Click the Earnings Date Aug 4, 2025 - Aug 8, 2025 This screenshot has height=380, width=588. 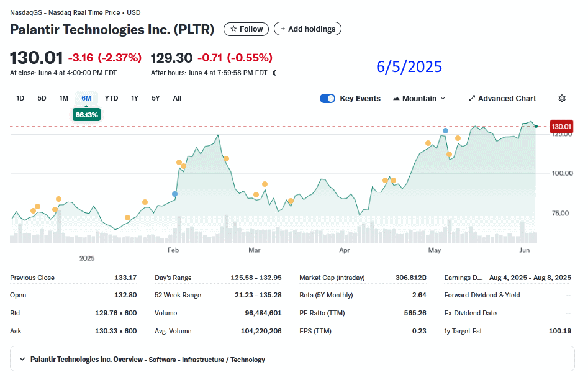point(530,278)
